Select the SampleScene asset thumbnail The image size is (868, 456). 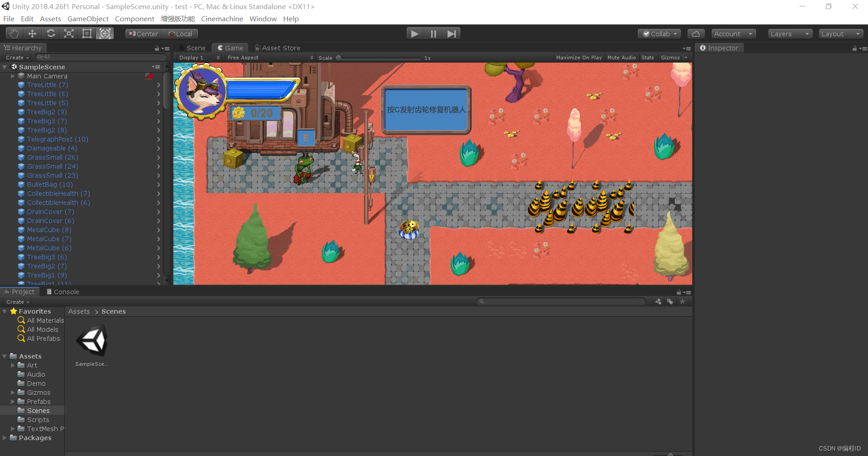pyautogui.click(x=92, y=340)
